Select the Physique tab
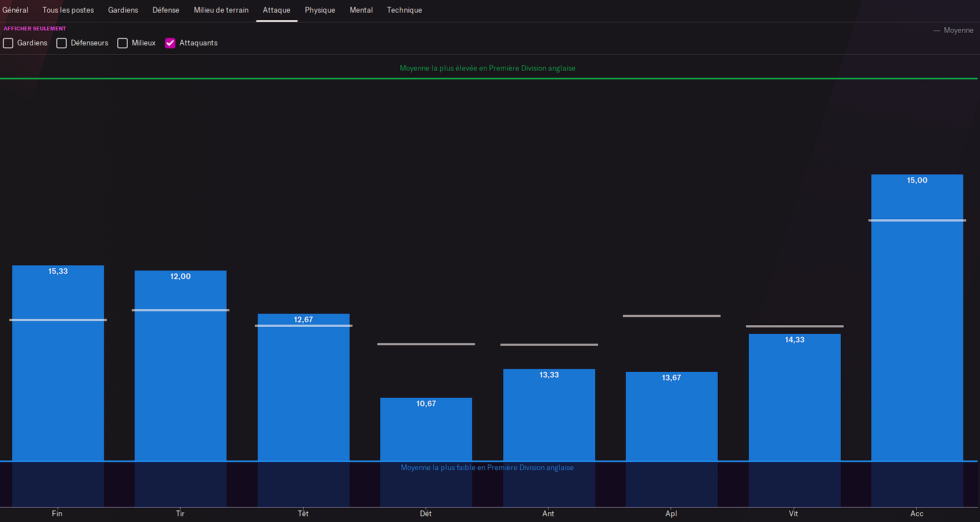 320,10
